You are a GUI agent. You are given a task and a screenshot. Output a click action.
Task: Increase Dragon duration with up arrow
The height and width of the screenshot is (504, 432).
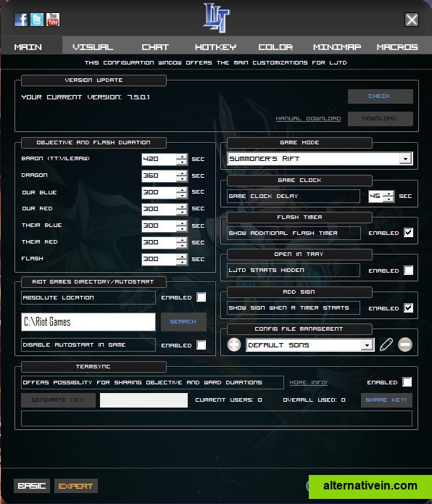(x=182, y=173)
